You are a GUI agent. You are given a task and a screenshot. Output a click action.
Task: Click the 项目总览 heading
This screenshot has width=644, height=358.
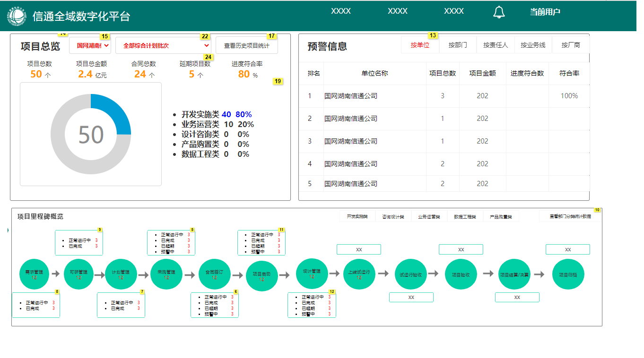tap(40, 46)
